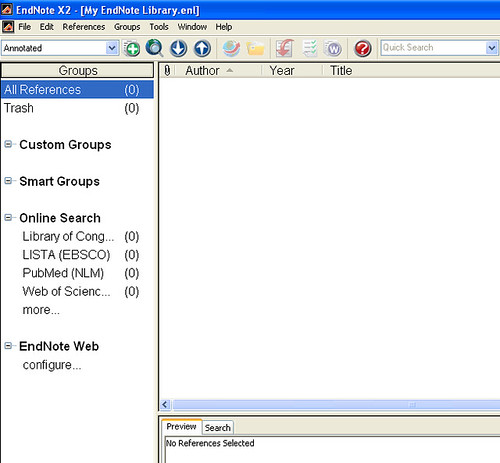Select Library of Cong... online search
This screenshot has width=500, height=463.
coord(80,237)
